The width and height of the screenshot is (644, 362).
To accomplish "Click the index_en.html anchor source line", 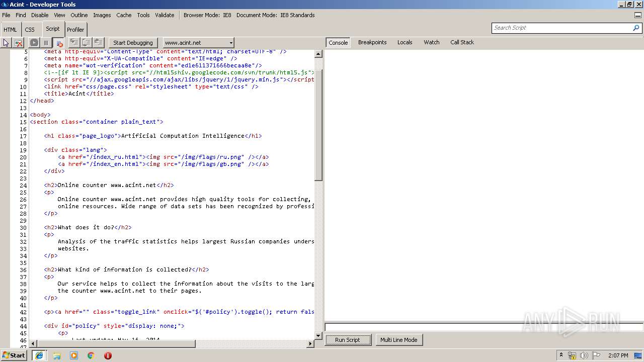I will [x=164, y=164].
